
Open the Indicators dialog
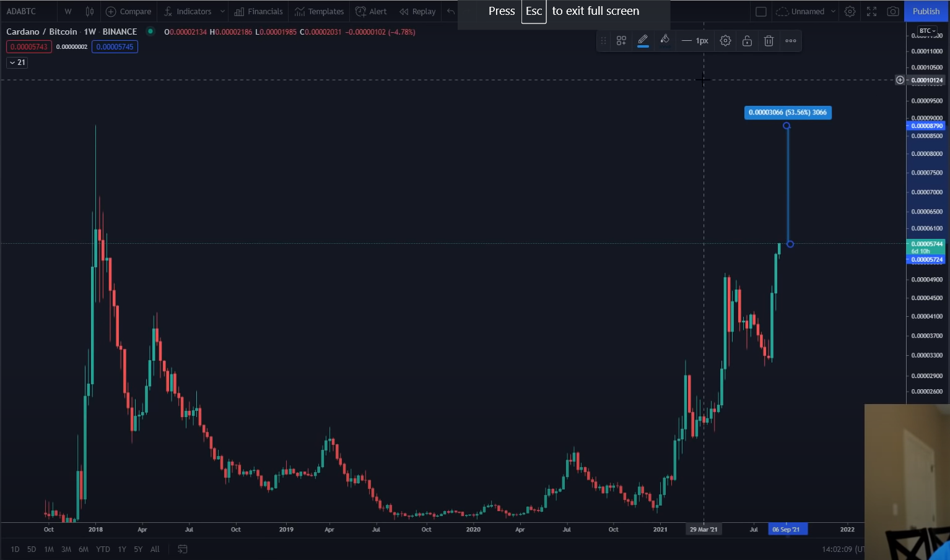(188, 11)
